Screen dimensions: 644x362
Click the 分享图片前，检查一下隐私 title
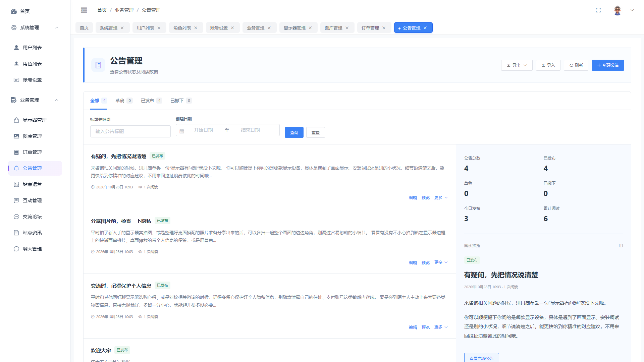click(x=121, y=221)
